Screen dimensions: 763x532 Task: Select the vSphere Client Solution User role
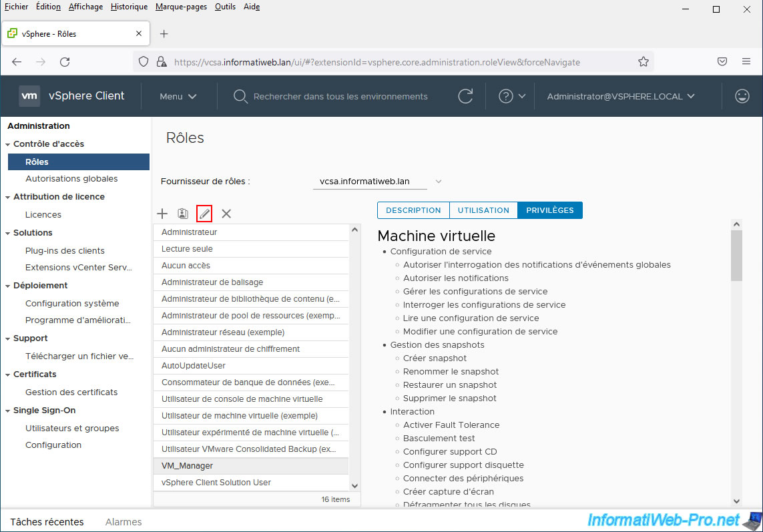(x=251, y=483)
